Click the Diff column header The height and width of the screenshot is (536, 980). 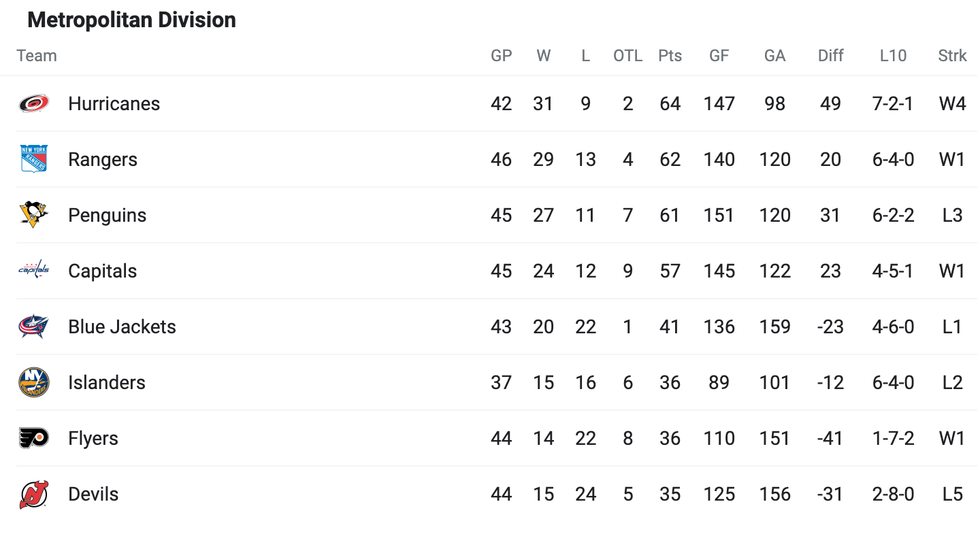click(x=830, y=56)
